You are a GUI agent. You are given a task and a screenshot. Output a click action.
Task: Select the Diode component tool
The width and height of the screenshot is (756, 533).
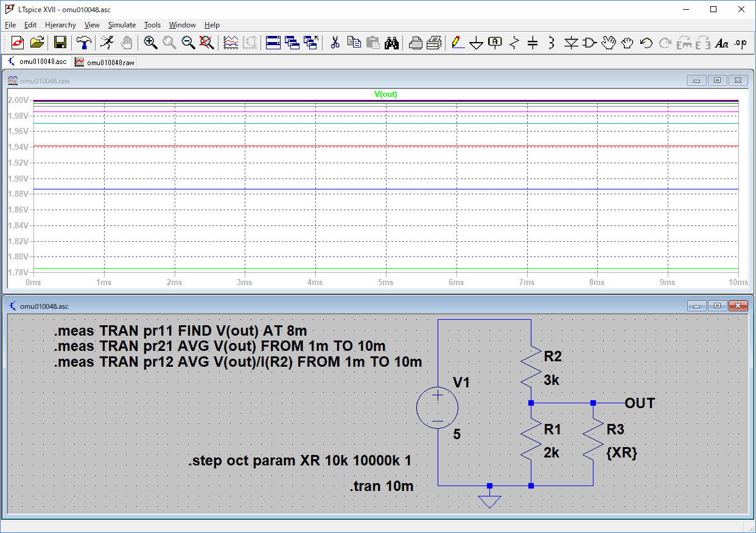pos(570,43)
